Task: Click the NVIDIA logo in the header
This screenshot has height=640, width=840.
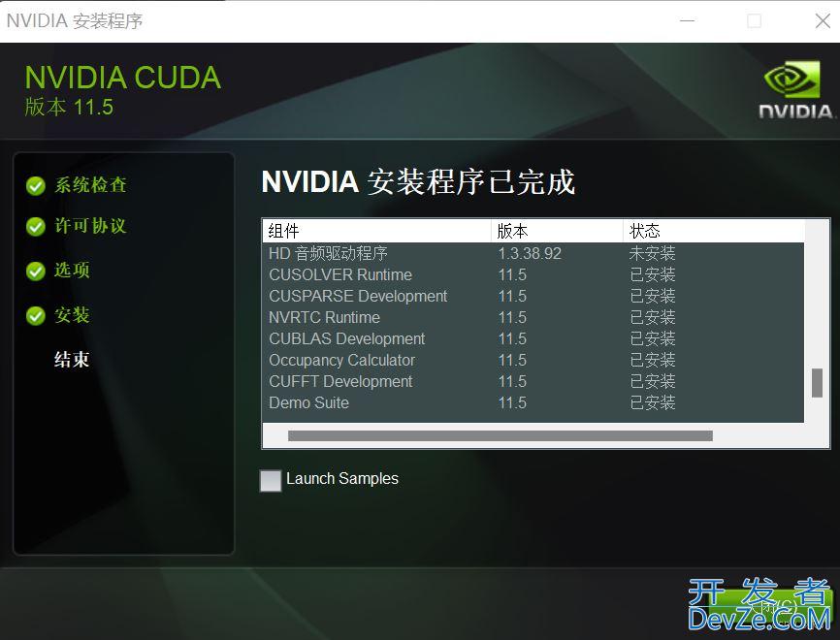Action: pyautogui.click(x=795, y=89)
